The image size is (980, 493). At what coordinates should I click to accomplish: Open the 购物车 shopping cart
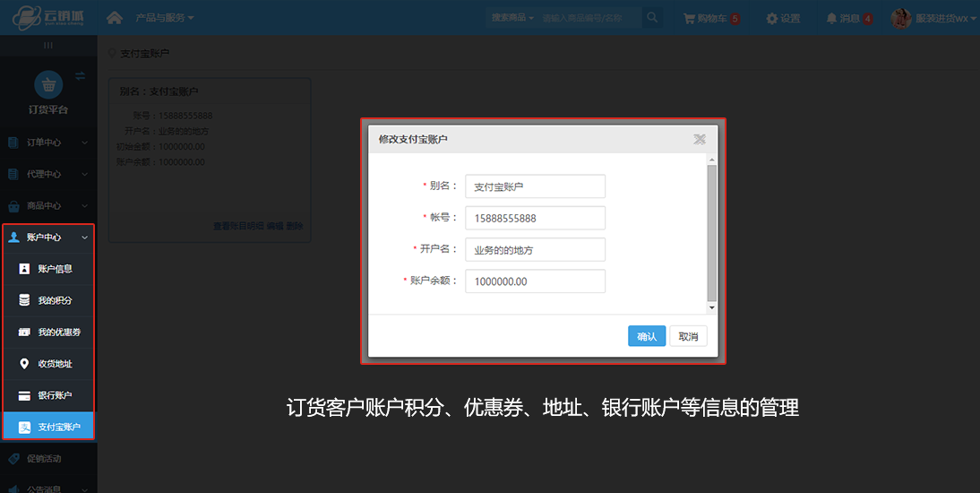[711, 18]
